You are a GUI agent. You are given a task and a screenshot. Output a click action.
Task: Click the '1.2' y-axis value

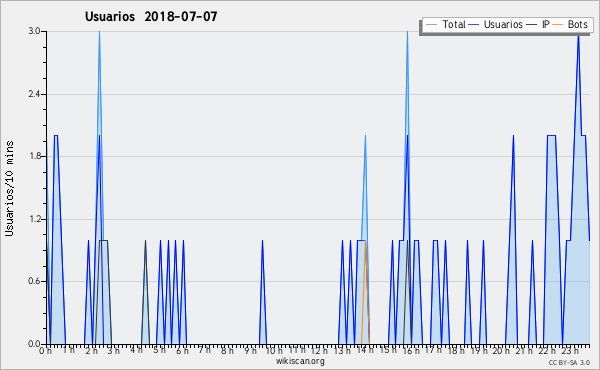point(34,219)
